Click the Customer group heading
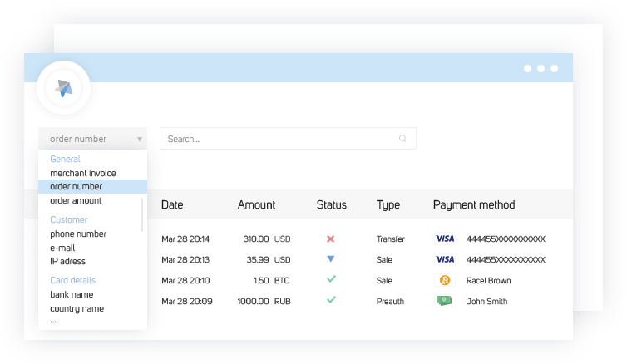The image size is (627, 364). click(x=68, y=219)
